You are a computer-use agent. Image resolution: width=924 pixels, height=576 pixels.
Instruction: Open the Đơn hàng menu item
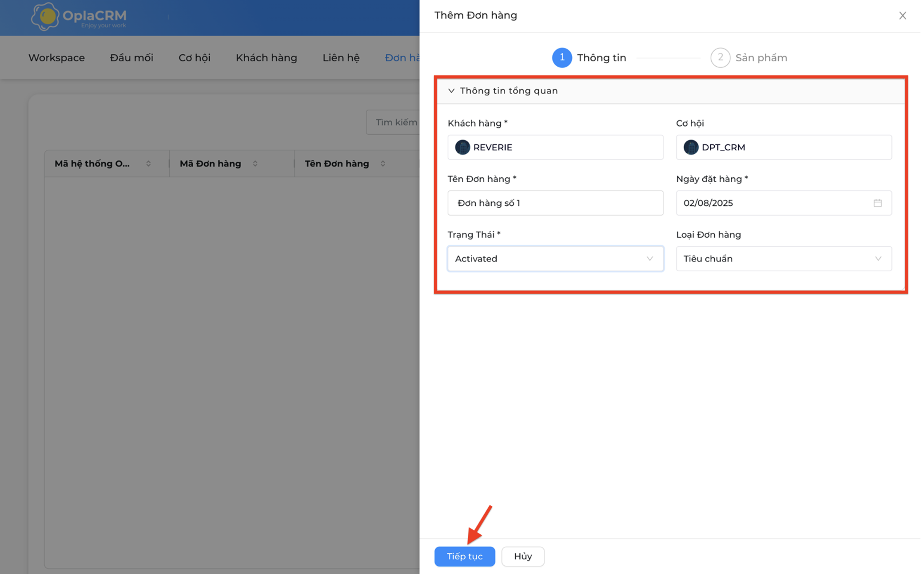click(402, 58)
